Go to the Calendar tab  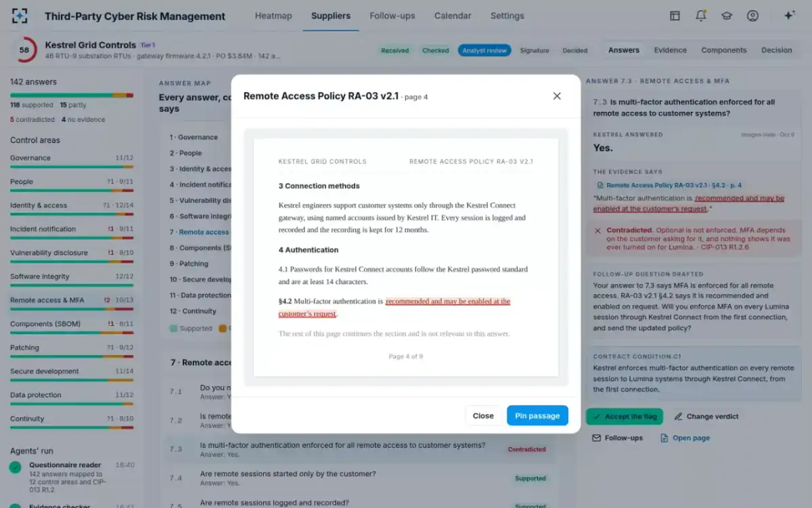coord(453,16)
